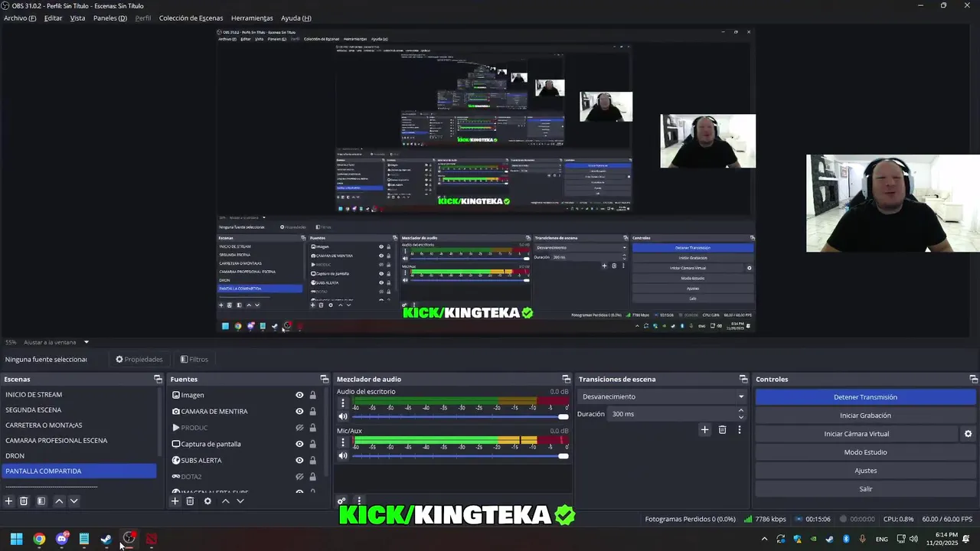The width and height of the screenshot is (980, 551).
Task: Open the Editar menu
Action: point(53,18)
